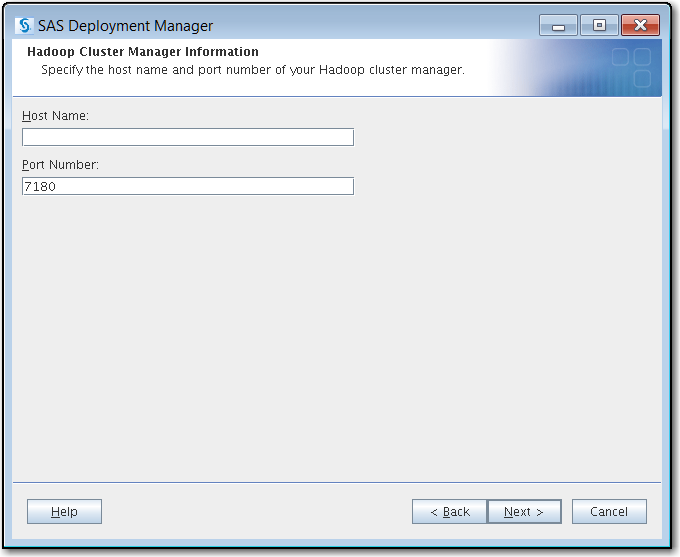This screenshot has width=680, height=557.
Task: Click the 'Host Name:' label
Action: click(x=55, y=116)
